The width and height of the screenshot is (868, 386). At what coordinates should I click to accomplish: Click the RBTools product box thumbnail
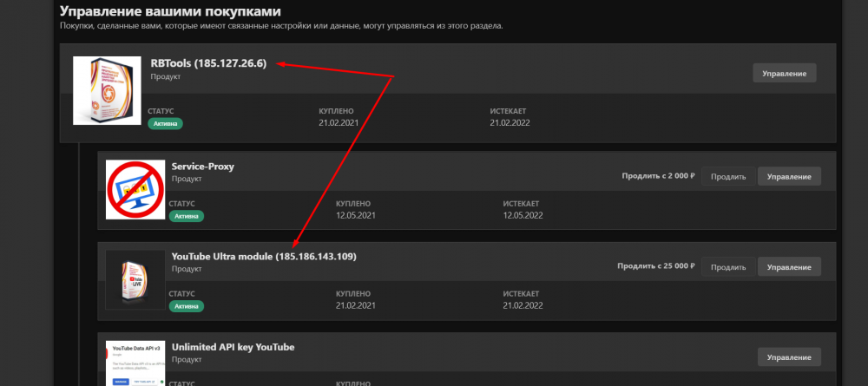[106, 90]
